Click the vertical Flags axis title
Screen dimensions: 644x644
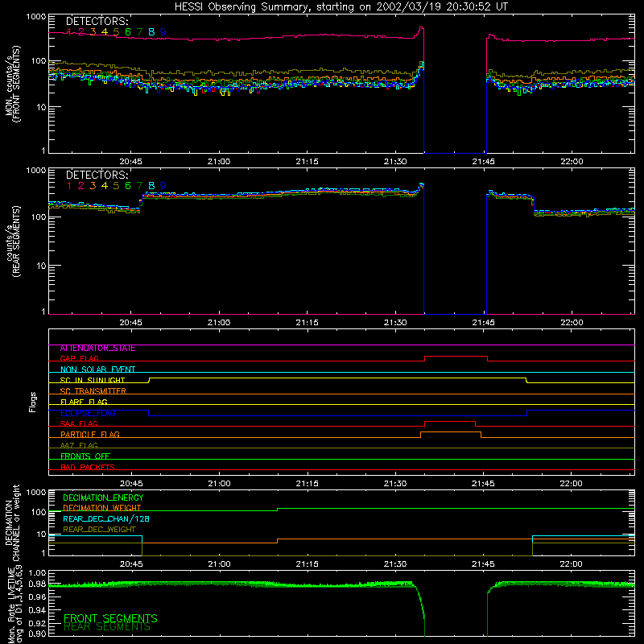click(x=33, y=402)
